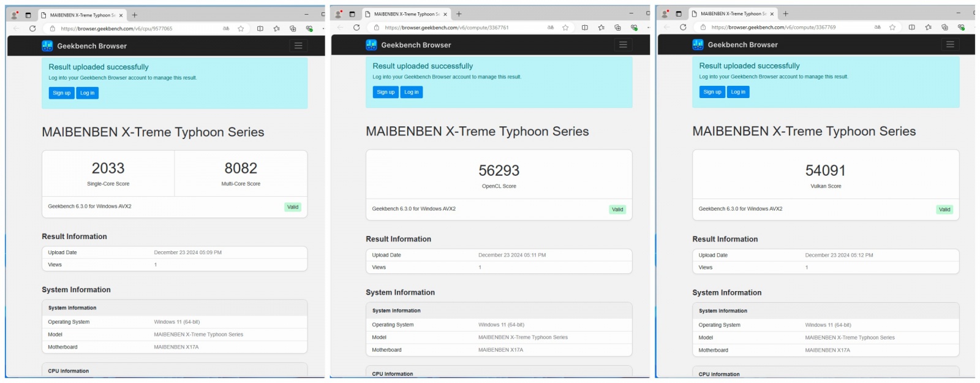Click site info lock icon in left window
Viewport: 980px width, 383px height.
[x=53, y=29]
